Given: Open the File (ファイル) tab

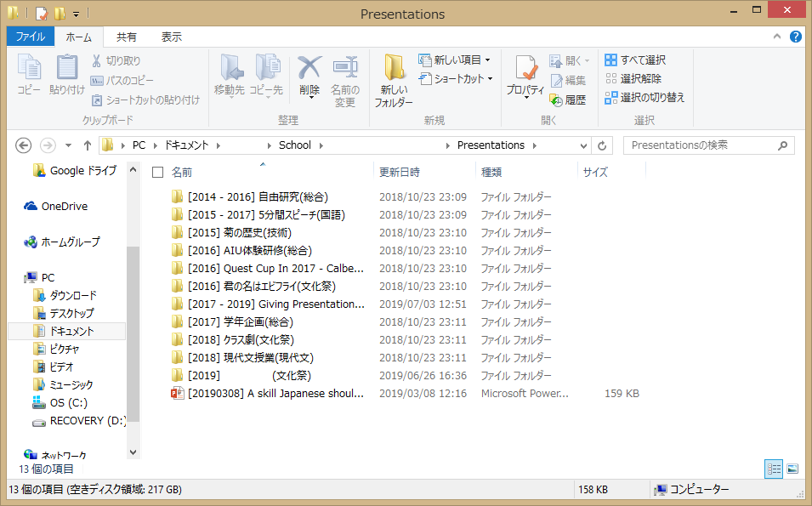Looking at the screenshot, I should pyautogui.click(x=30, y=37).
